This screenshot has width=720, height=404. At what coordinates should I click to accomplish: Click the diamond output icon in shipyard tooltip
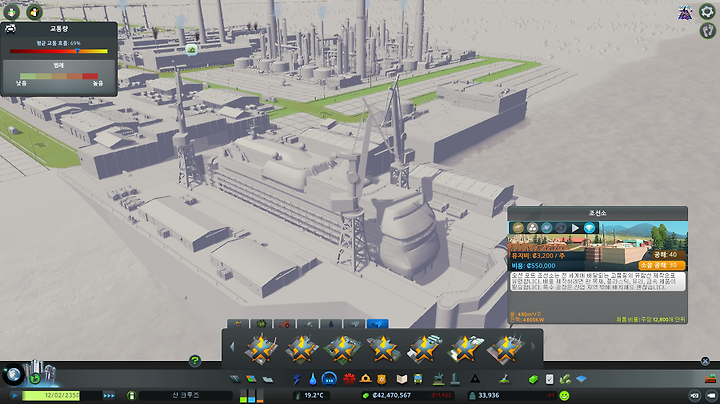click(x=589, y=228)
